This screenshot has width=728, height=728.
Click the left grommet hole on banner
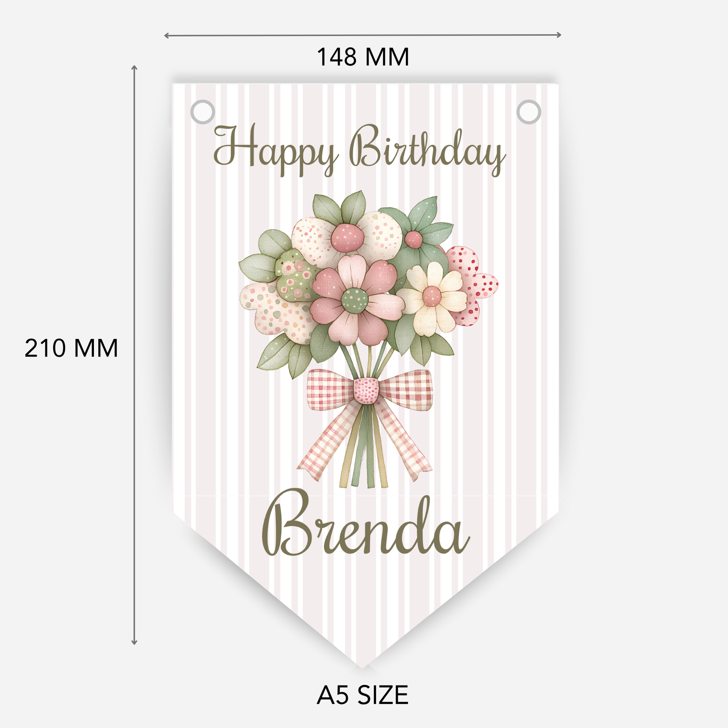point(203,112)
